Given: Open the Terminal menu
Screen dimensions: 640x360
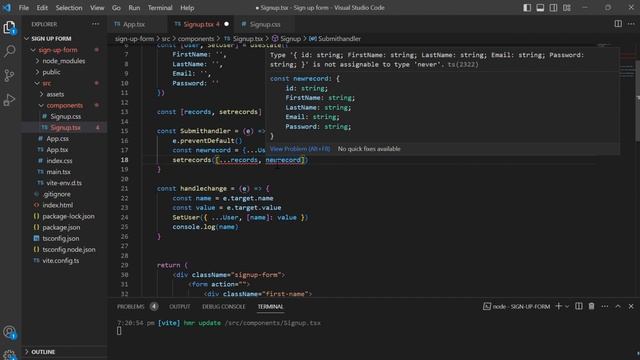Looking at the screenshot, I should (x=160, y=8).
